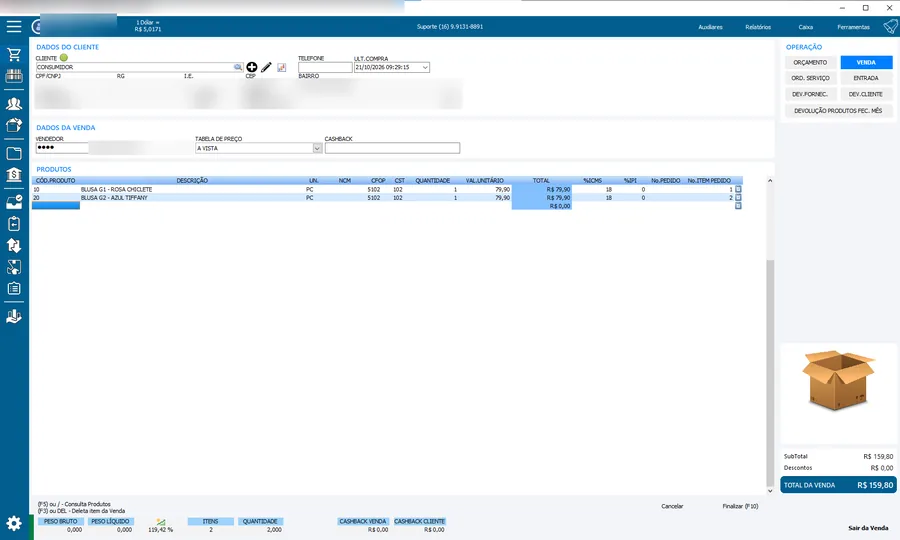Select the Dev.Fornec. operation
This screenshot has width=900, height=540.
pyautogui.click(x=810, y=94)
